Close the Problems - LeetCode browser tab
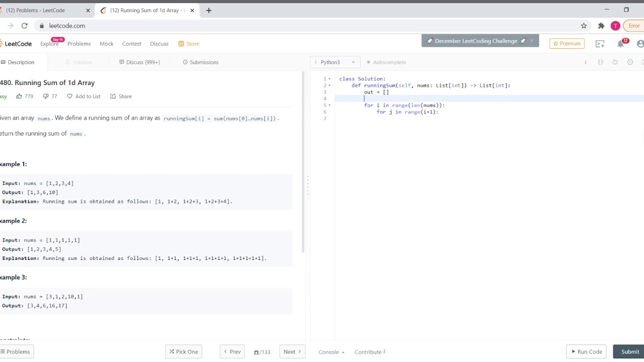Screen dimensions: 644x362 [x=88, y=10]
